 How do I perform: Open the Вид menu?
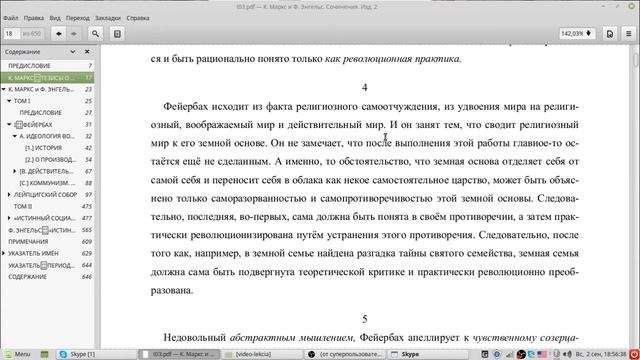pos(55,18)
